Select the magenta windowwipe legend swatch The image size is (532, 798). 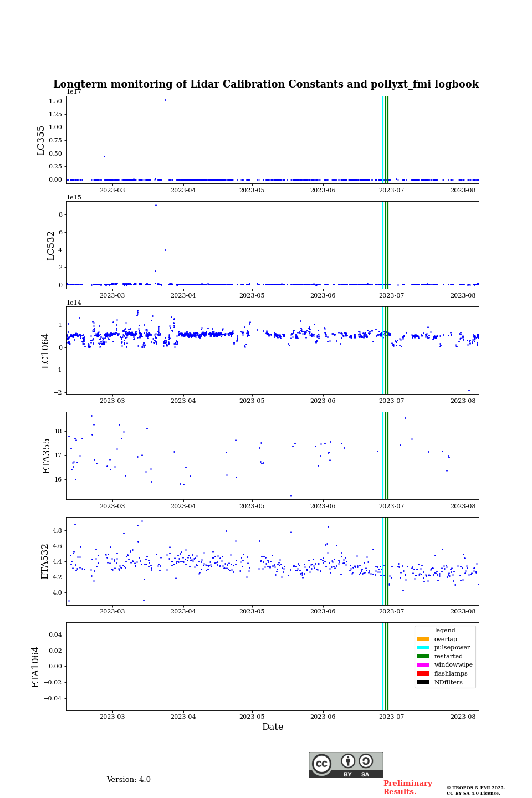[x=423, y=665]
